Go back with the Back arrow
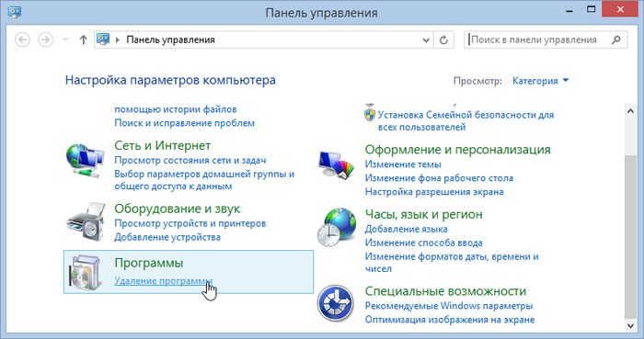 pos(22,40)
